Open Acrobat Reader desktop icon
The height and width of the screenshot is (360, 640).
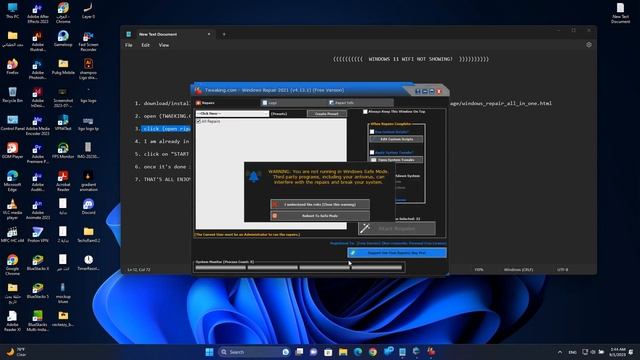coord(63,181)
